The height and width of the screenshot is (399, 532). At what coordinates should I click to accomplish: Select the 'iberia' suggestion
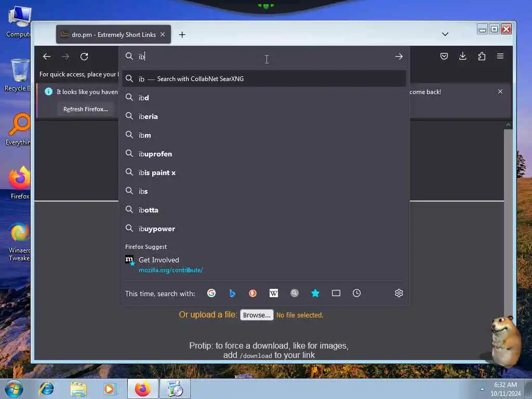click(264, 116)
